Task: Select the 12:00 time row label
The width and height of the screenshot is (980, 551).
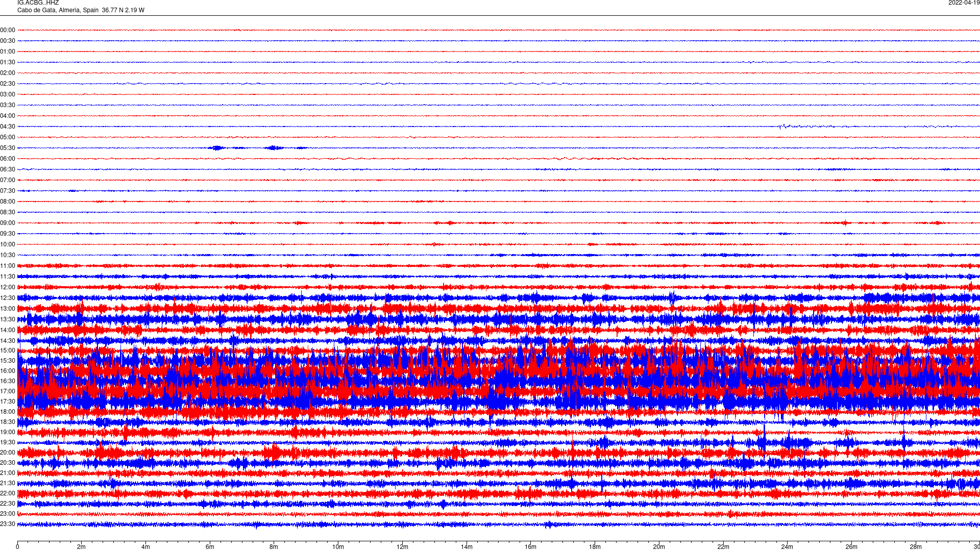Action: coord(8,287)
